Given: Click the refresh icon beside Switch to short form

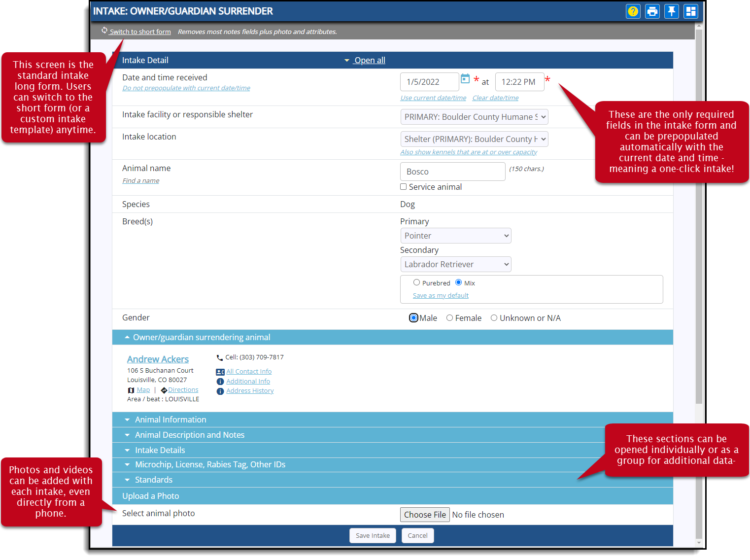Looking at the screenshot, I should 104,31.
